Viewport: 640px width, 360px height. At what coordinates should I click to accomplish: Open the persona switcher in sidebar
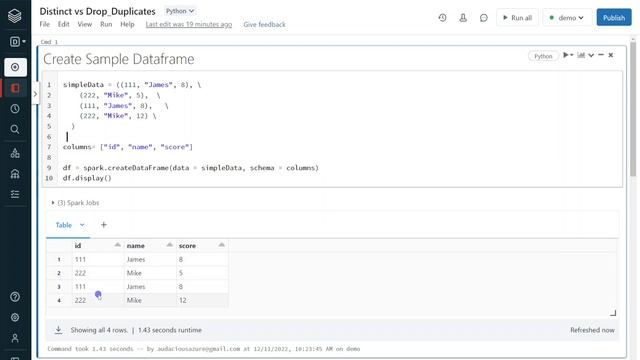(17, 42)
